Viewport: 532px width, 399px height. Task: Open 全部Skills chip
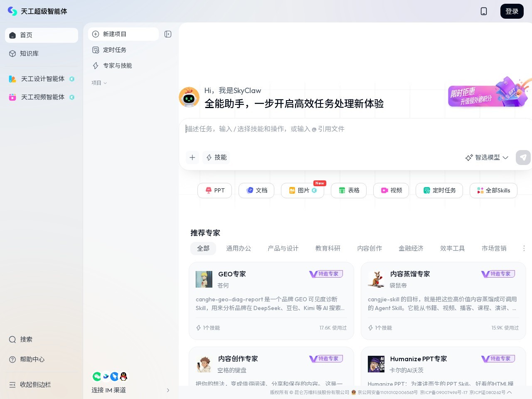(493, 190)
